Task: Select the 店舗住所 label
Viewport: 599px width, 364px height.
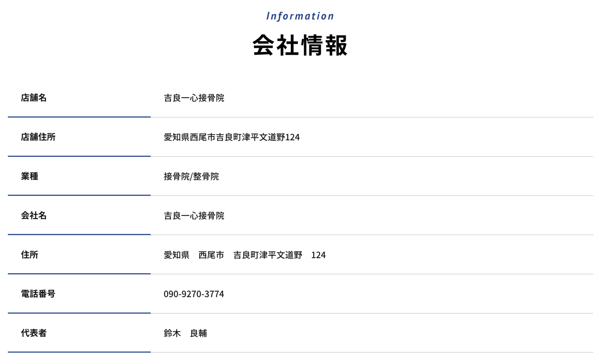Action: [38, 137]
